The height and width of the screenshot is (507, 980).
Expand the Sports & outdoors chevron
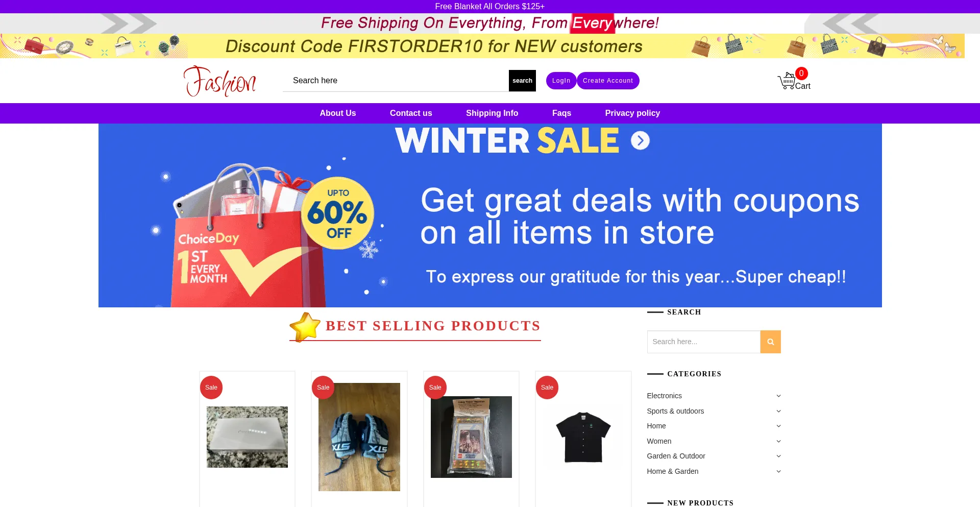(778, 411)
